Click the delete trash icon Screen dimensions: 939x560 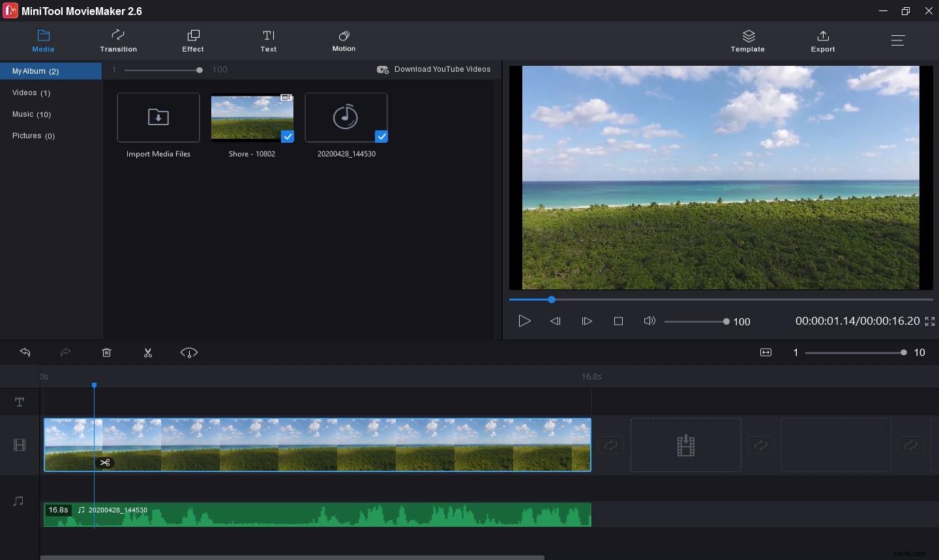tap(107, 353)
